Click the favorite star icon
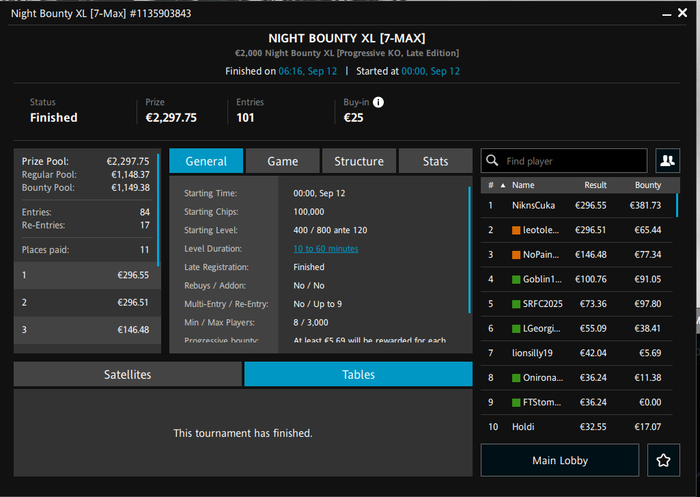 [662, 461]
